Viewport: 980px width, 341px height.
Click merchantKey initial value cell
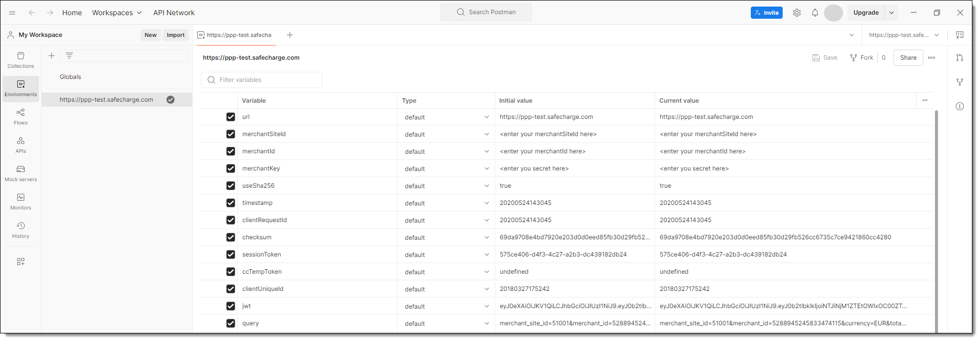[575, 168]
